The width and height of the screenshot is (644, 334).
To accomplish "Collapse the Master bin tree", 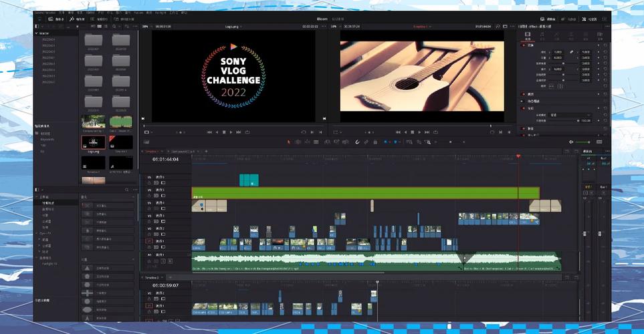I will (x=37, y=33).
